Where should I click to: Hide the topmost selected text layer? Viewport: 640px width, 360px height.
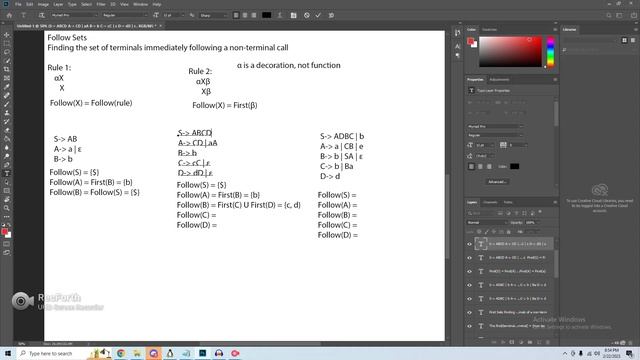[469, 244]
